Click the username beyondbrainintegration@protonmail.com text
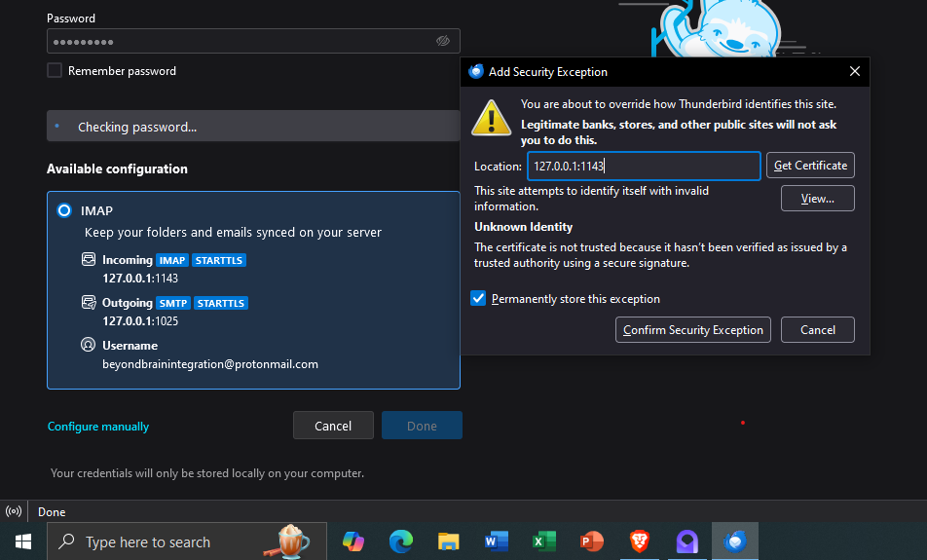This screenshot has width=927, height=560. (x=210, y=364)
